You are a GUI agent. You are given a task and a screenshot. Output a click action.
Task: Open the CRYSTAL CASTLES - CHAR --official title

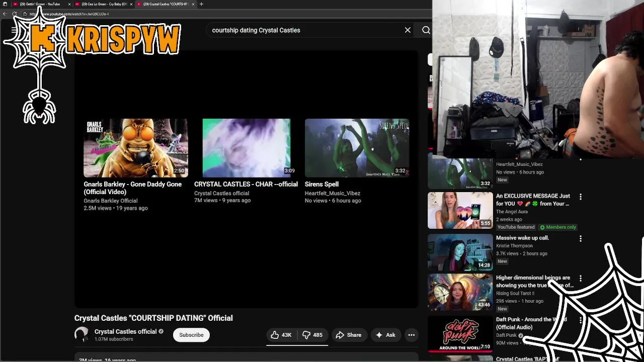(246, 184)
